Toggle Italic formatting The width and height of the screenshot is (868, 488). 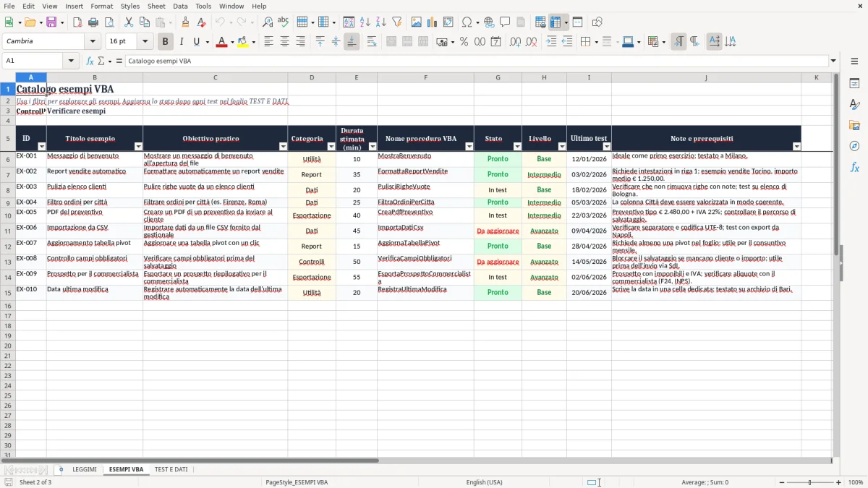point(182,42)
